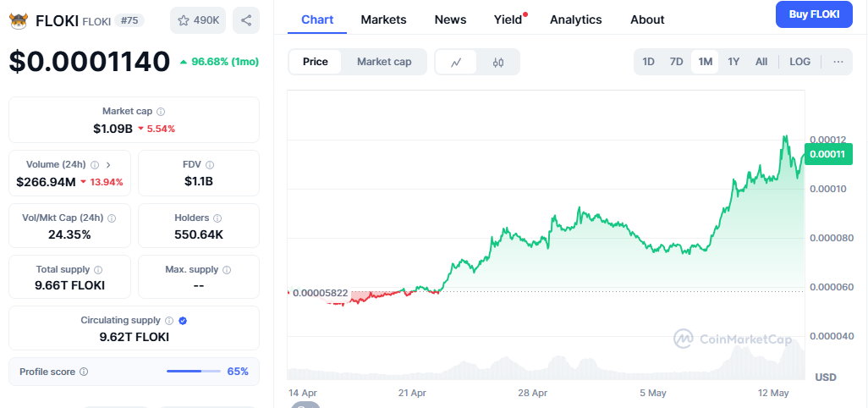The image size is (868, 408).
Task: Click the 12 May date axis label
Action: (772, 393)
